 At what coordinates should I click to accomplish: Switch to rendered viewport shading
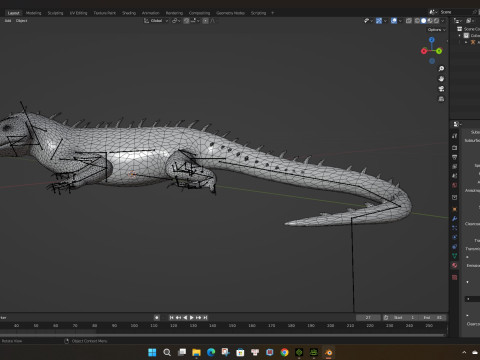tap(436, 21)
